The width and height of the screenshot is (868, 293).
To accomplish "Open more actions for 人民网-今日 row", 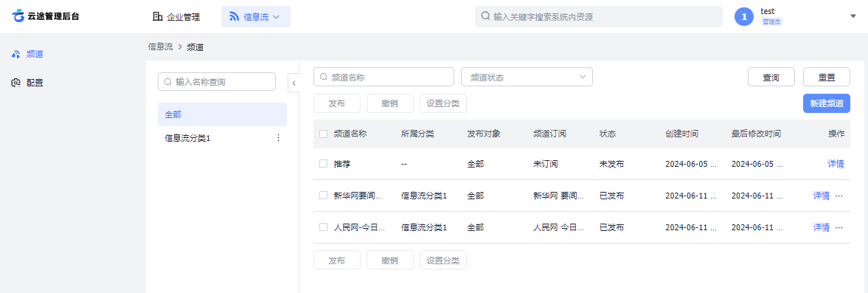I will click(839, 227).
